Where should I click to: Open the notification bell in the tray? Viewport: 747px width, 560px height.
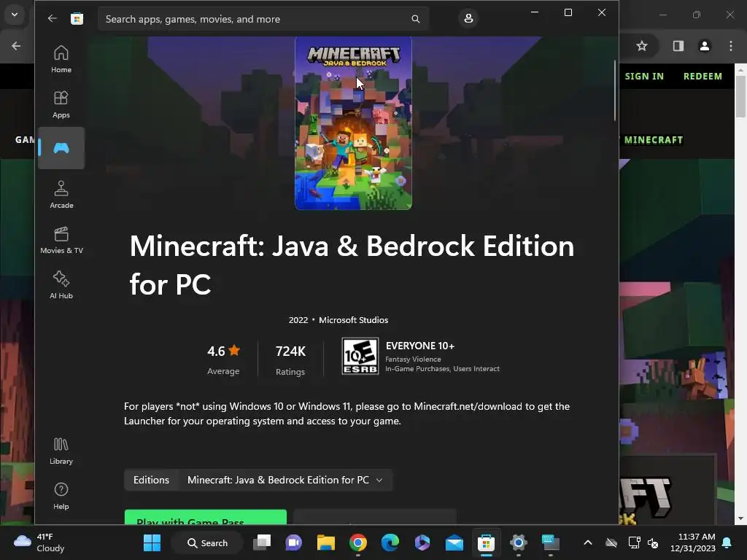727,542
